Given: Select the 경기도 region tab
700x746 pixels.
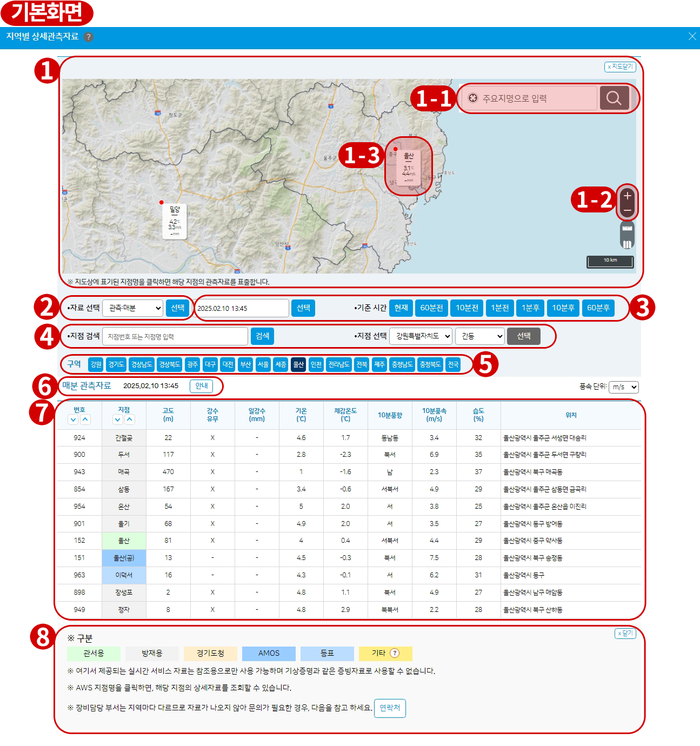Looking at the screenshot, I should 116,365.
